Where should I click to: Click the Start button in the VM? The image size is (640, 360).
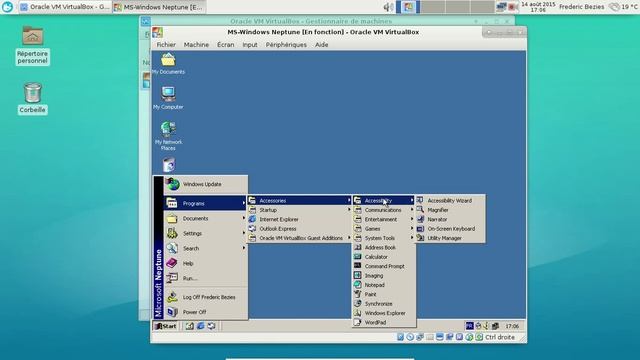coord(166,326)
